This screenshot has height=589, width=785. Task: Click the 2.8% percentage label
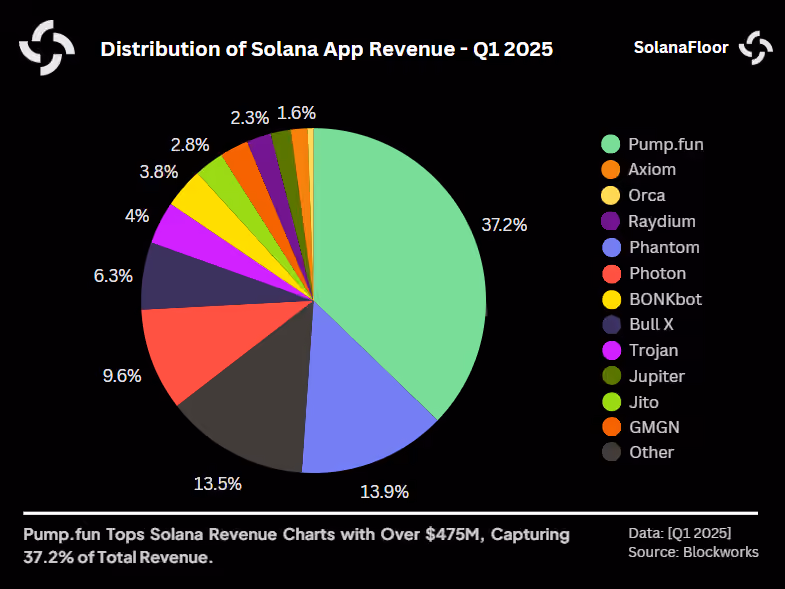pyautogui.click(x=190, y=145)
